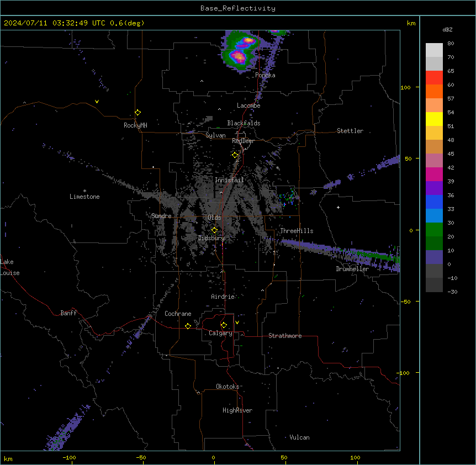Click the Innisfail city label
The width and height of the screenshot is (476, 465).
[x=229, y=180]
